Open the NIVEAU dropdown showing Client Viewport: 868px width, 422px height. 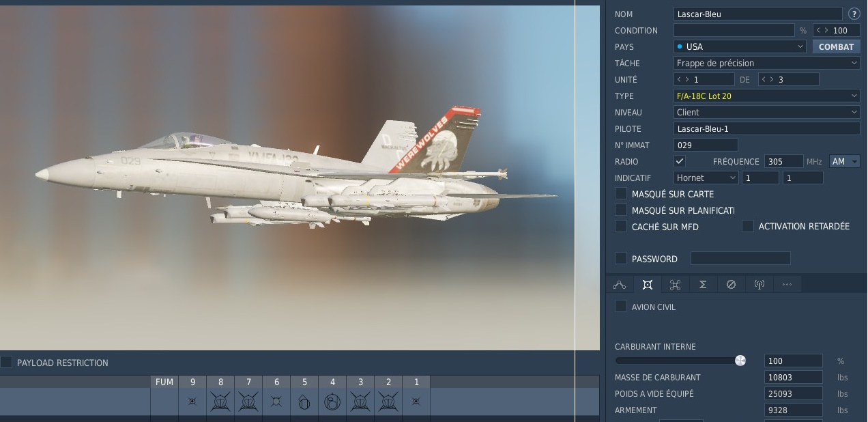(767, 112)
